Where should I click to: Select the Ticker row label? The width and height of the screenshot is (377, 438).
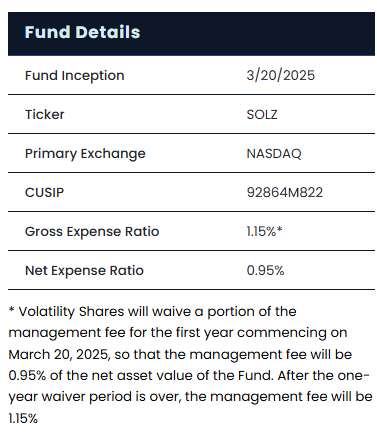pyautogui.click(x=45, y=114)
